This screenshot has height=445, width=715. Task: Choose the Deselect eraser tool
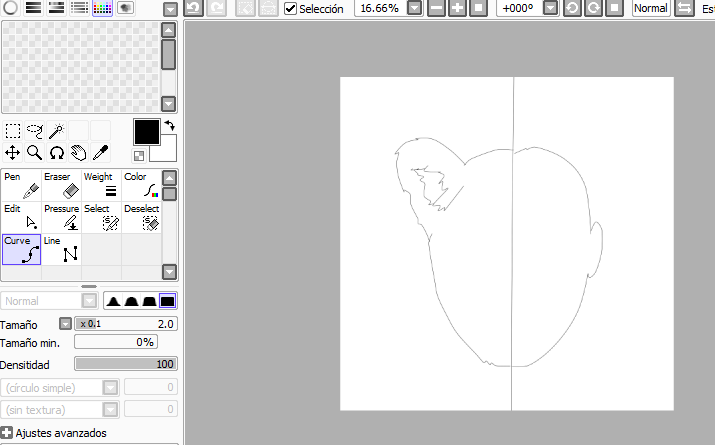(141, 217)
